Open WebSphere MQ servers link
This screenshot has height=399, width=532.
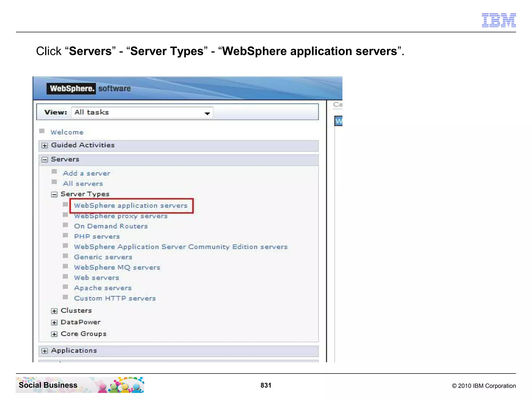point(117,268)
